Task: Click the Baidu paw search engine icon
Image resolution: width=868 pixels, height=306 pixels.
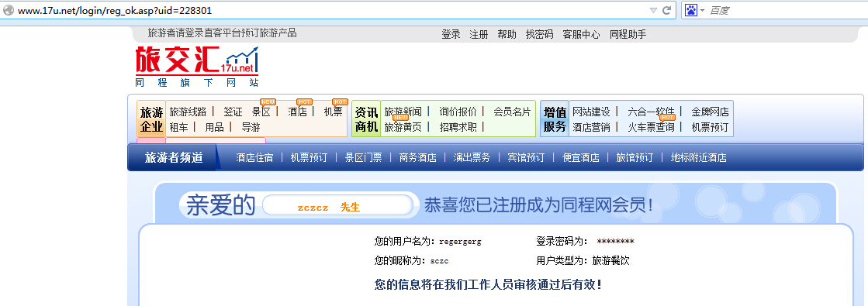Action: [x=691, y=10]
